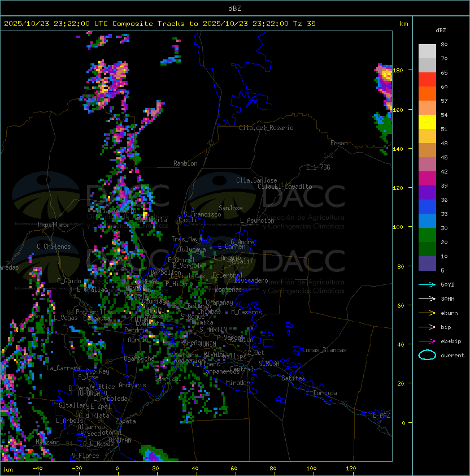The height and width of the screenshot is (476, 470).
Task: Click the 'Uspallata' place label
Action: pos(54,225)
